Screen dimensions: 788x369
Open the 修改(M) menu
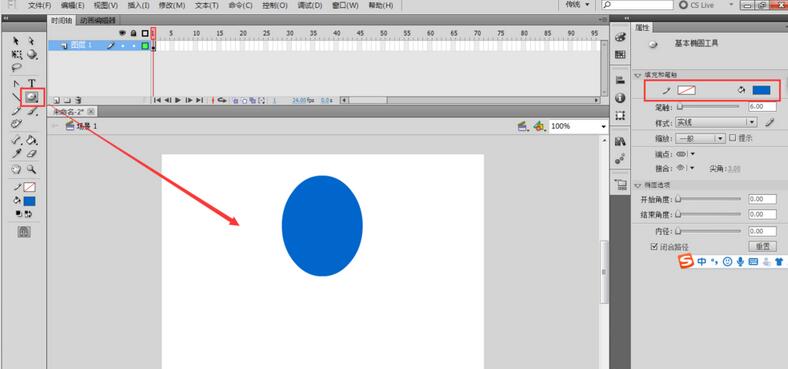172,6
